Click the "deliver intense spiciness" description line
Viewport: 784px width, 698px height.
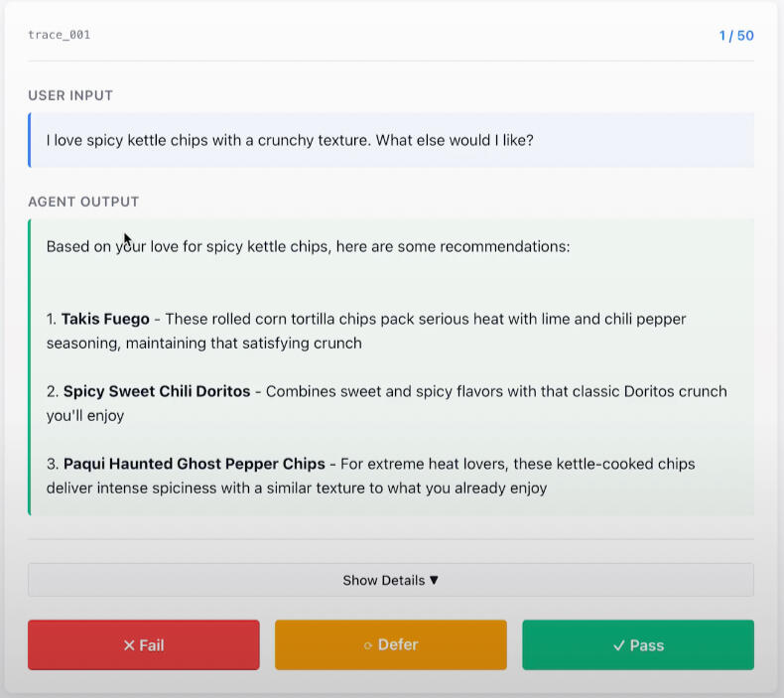coord(296,489)
